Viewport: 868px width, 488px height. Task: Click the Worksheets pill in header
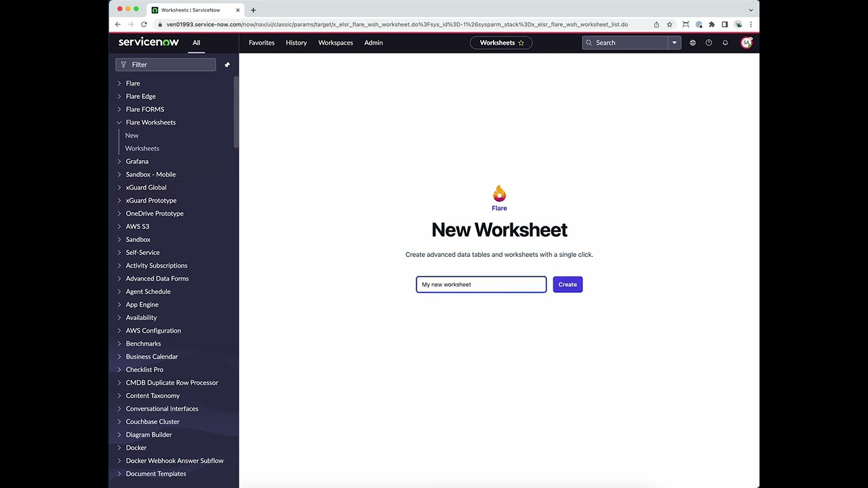pos(501,43)
